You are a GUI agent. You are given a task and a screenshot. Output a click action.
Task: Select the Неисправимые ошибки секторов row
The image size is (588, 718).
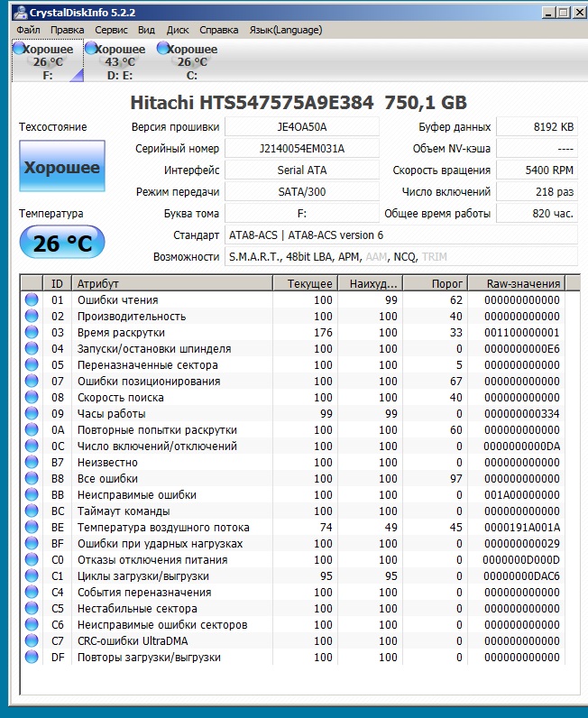(x=293, y=624)
